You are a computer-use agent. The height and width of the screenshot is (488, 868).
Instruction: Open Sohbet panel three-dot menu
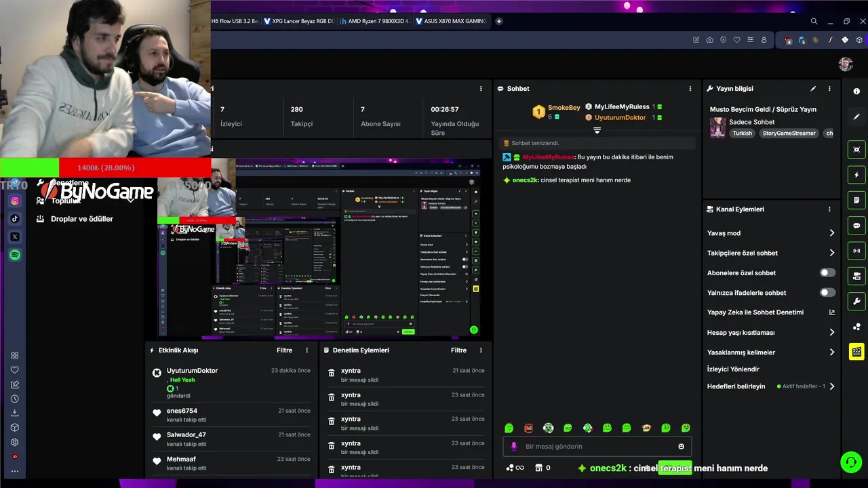tap(690, 89)
